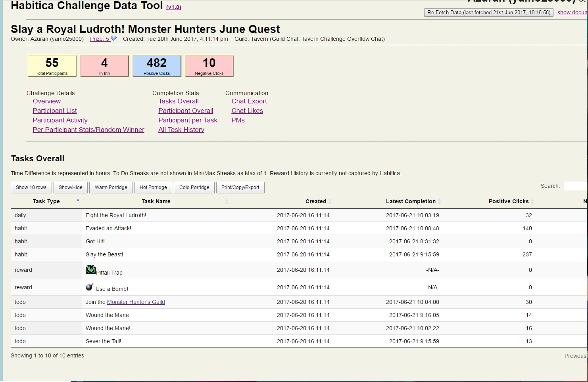588x382 pixels.
Task: Open the Tasks Overall stats
Action: 179,101
